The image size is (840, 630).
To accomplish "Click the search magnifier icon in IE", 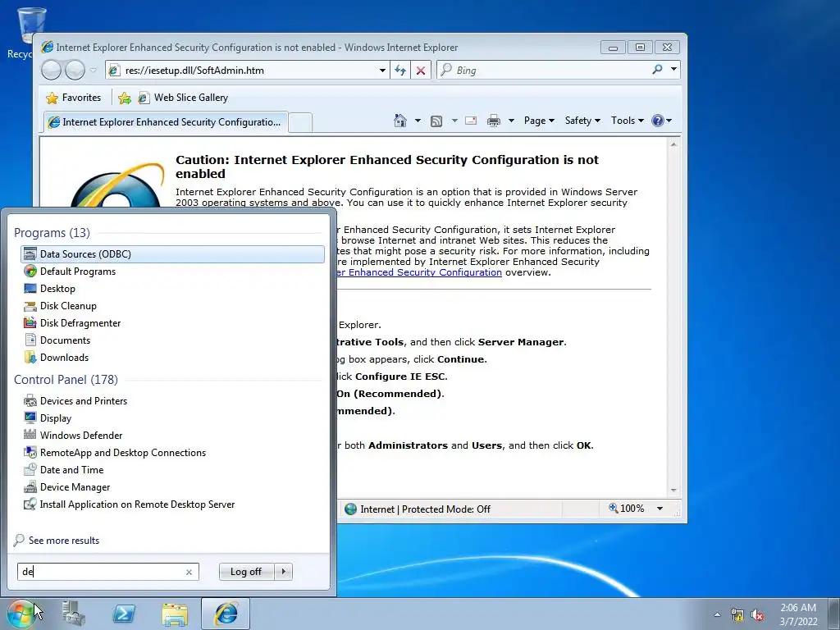I will pyautogui.click(x=657, y=70).
